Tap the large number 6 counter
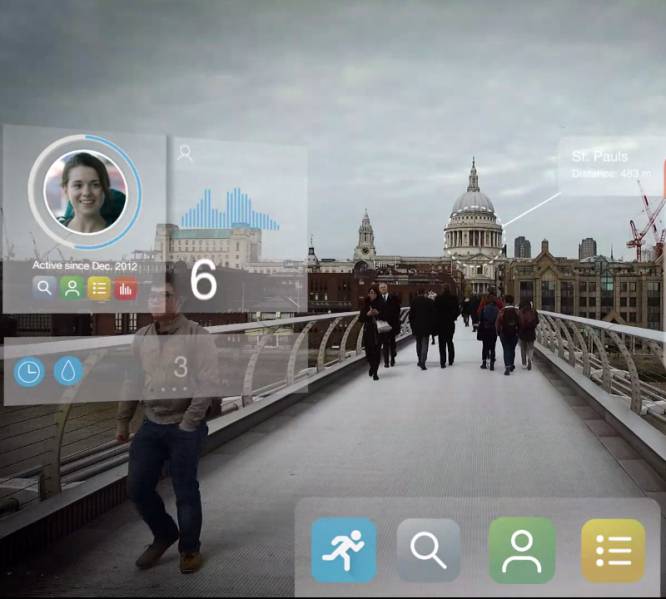Viewport: 666px width, 599px height. click(203, 282)
